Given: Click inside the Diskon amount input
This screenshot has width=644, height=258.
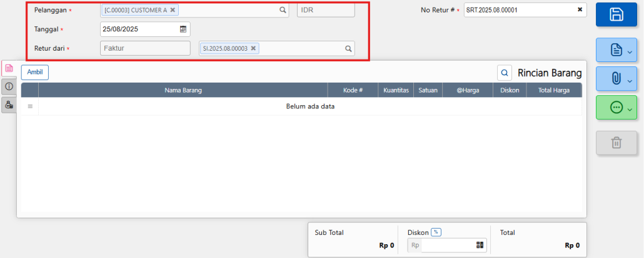Looking at the screenshot, I should (x=447, y=245).
